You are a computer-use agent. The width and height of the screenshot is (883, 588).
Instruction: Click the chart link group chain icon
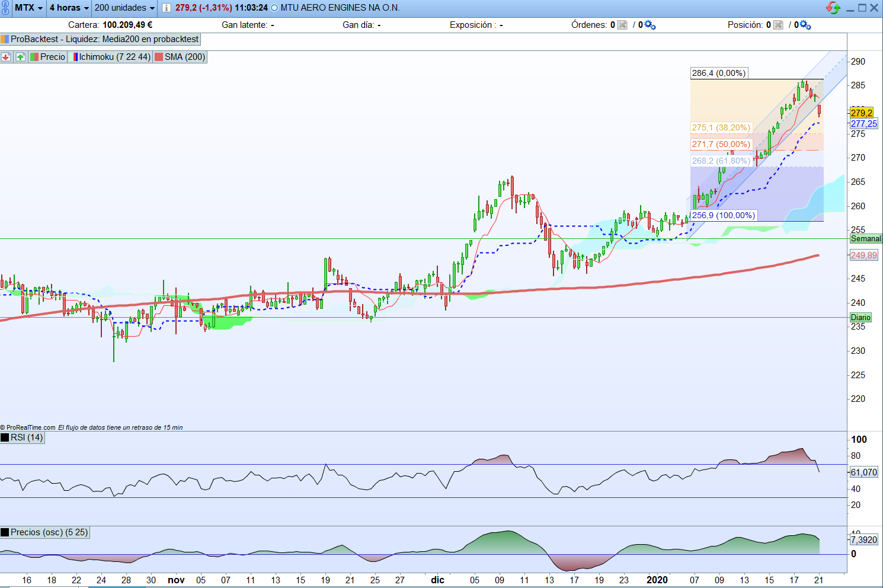(6, 8)
